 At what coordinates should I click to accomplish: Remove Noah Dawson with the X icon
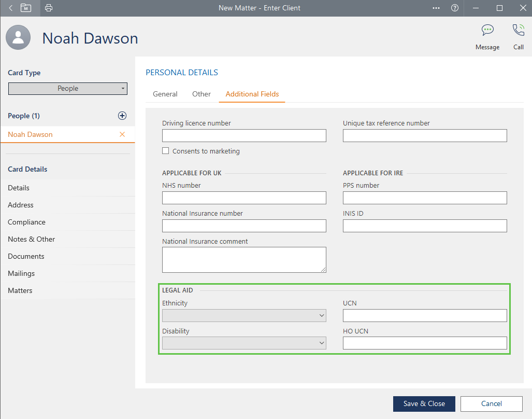122,134
